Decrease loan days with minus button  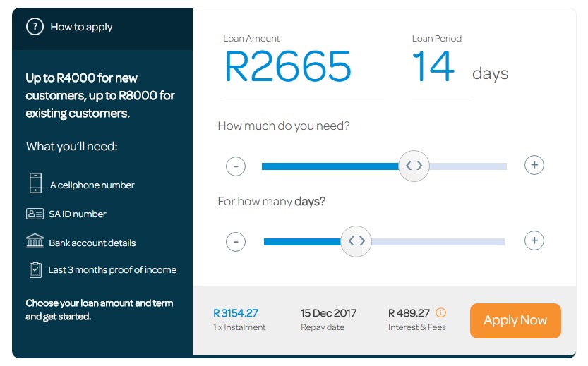(x=236, y=242)
